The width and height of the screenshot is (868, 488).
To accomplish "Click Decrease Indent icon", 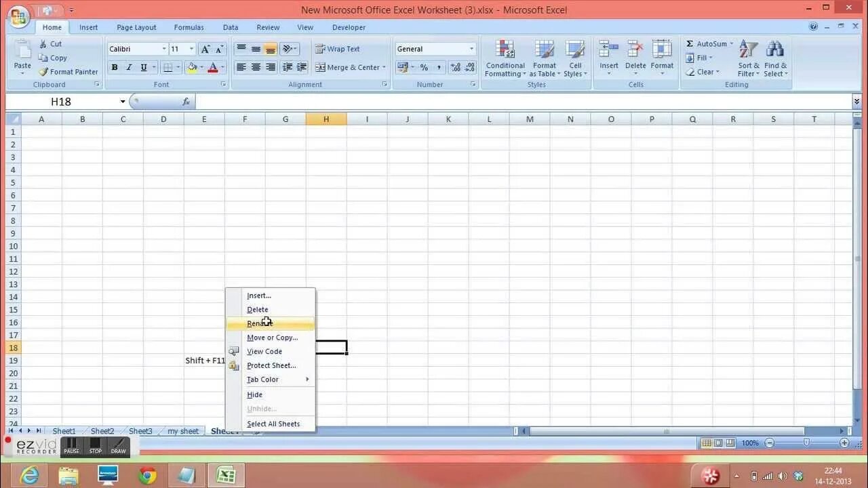I will 288,67.
